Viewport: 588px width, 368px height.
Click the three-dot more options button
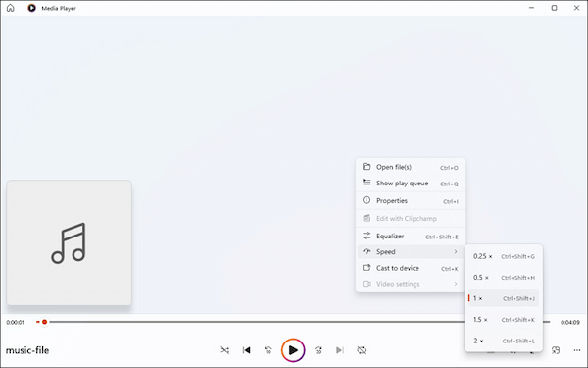[x=577, y=350]
